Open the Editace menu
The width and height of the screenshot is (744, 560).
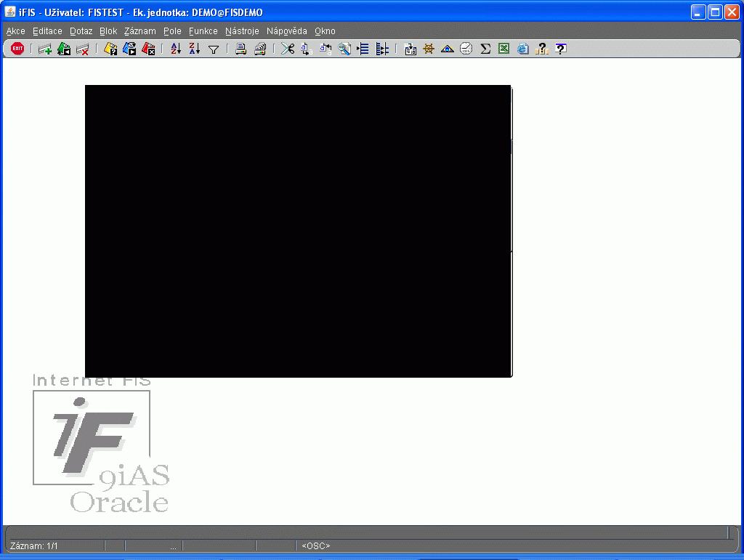(47, 31)
